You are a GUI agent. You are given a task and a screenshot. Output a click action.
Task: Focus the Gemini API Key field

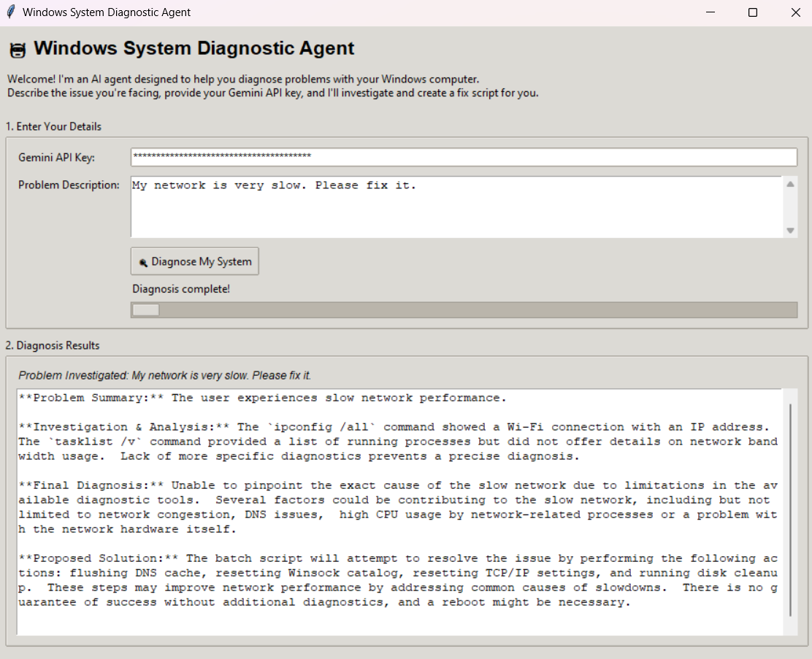point(464,157)
